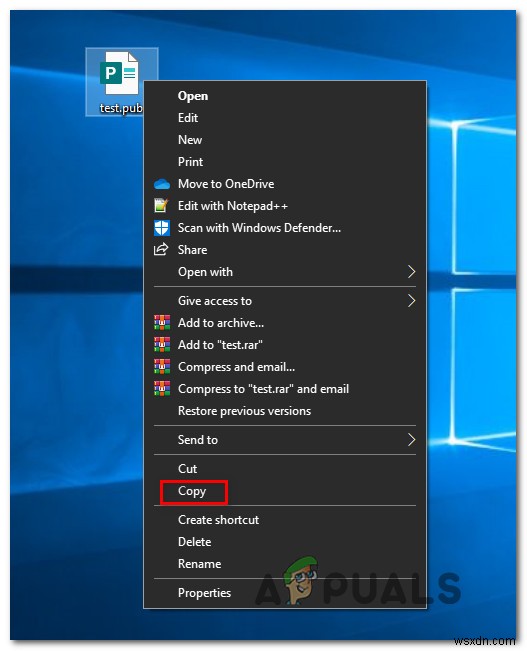Select the test.pub Publisher file icon
Viewport: 527px width, 651px height.
coord(119,73)
